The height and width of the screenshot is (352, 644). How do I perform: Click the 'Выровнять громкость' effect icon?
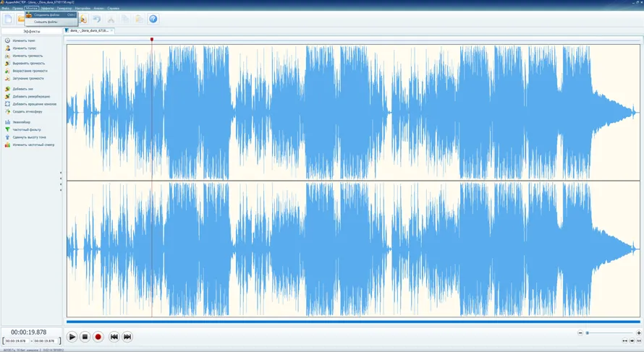coord(7,63)
